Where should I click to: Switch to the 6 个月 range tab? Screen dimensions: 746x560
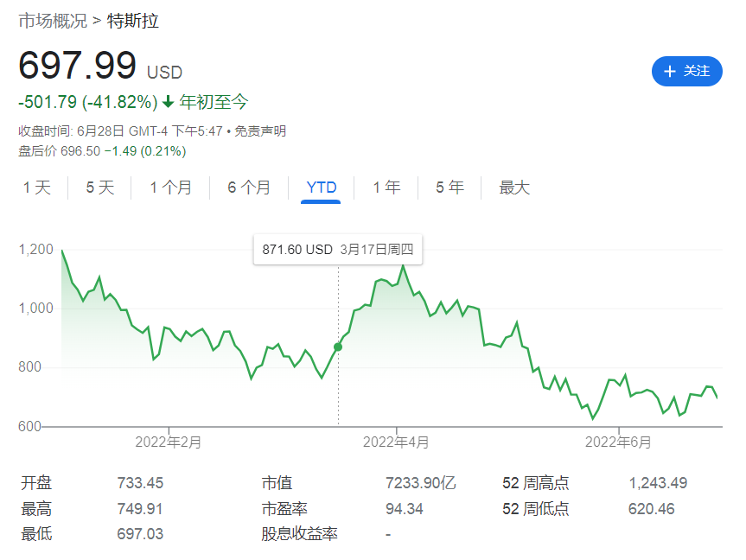[249, 188]
